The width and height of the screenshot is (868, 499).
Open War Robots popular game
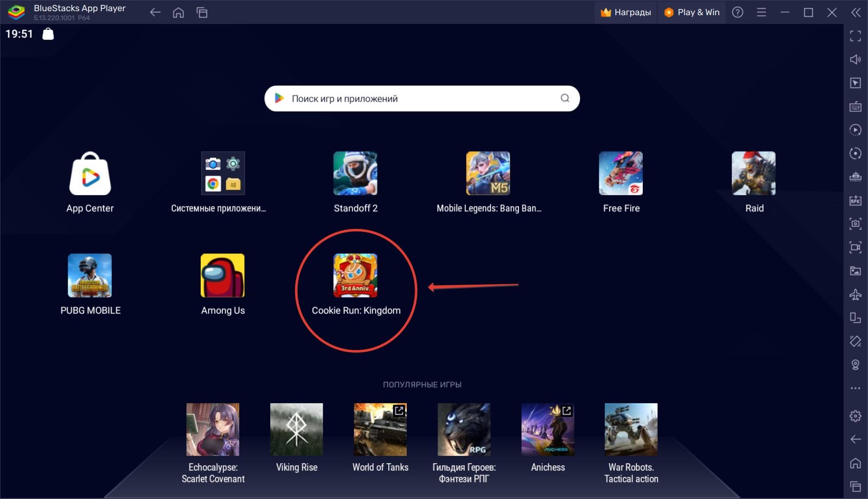pyautogui.click(x=631, y=430)
